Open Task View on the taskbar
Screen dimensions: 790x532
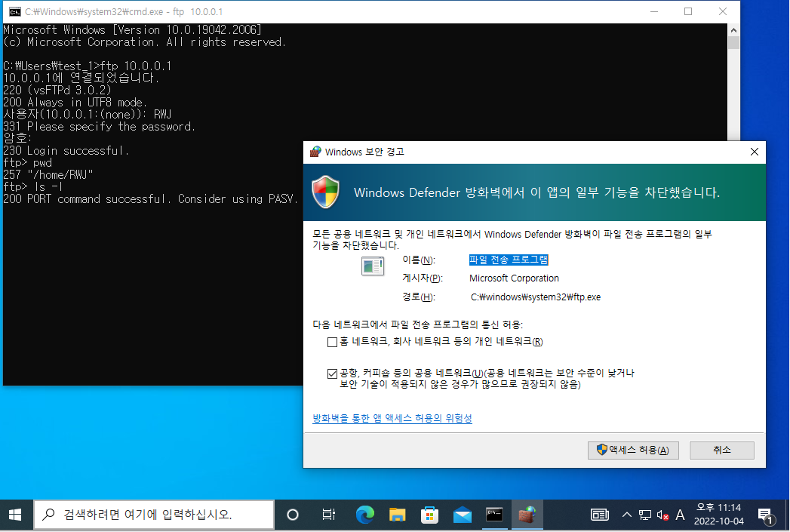click(328, 515)
